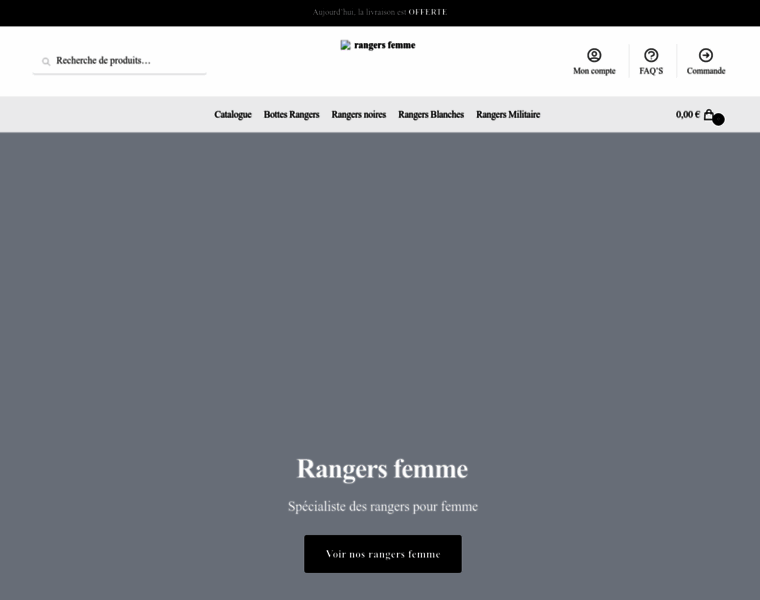
Task: Go to Bottes Rangers category
Action: click(x=291, y=115)
